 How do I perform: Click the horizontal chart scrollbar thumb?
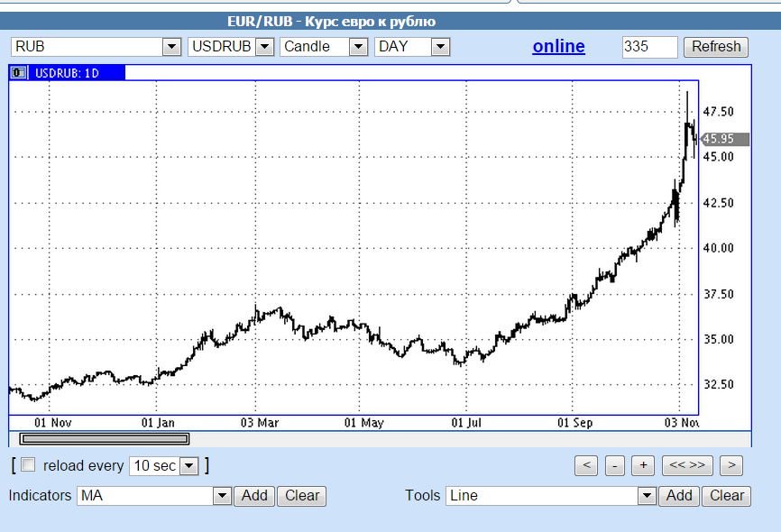point(105,439)
